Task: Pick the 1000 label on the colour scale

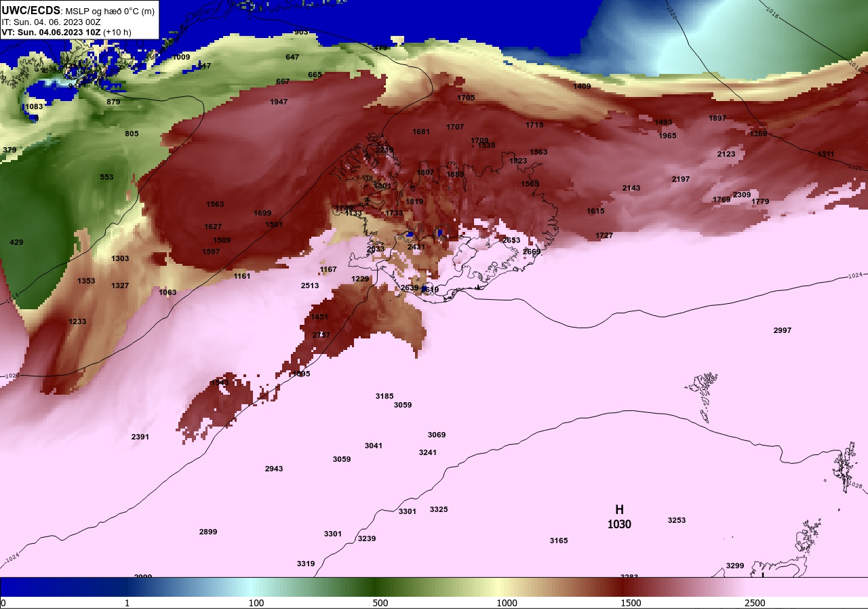Action: [x=507, y=603]
